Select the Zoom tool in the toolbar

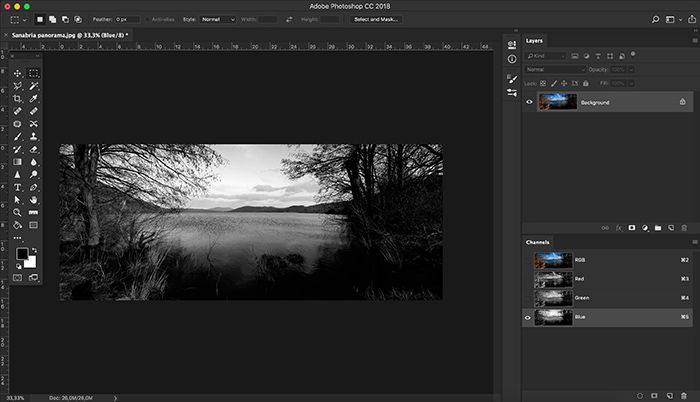point(17,213)
